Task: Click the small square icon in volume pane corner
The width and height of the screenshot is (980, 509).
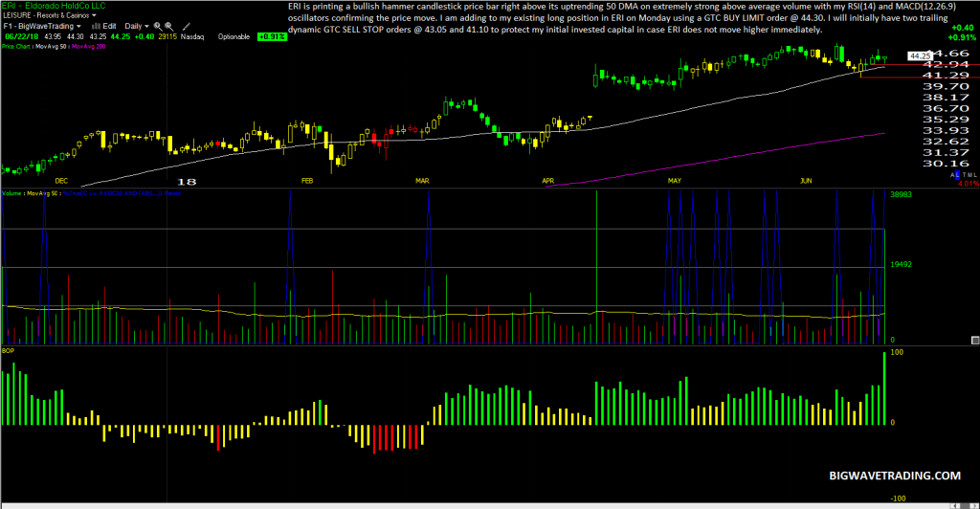Action: 975,340
